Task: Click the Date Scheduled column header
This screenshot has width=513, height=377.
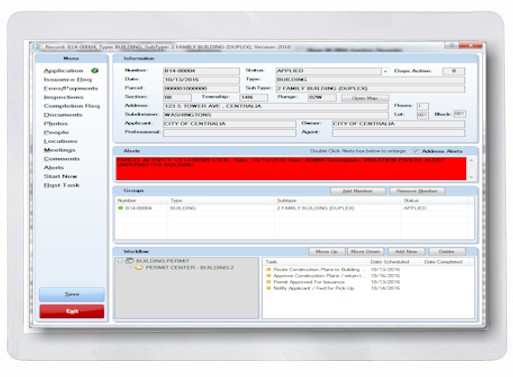Action: coord(390,262)
